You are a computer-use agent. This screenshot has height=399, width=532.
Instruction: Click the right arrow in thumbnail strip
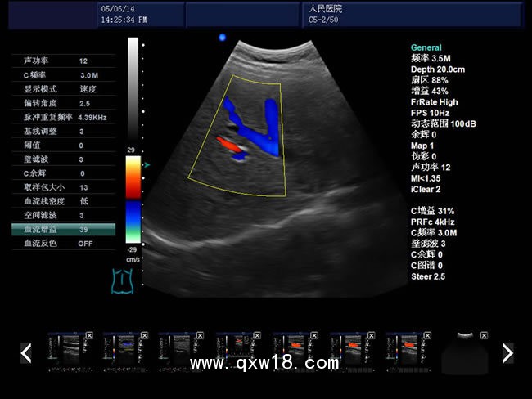click(507, 353)
